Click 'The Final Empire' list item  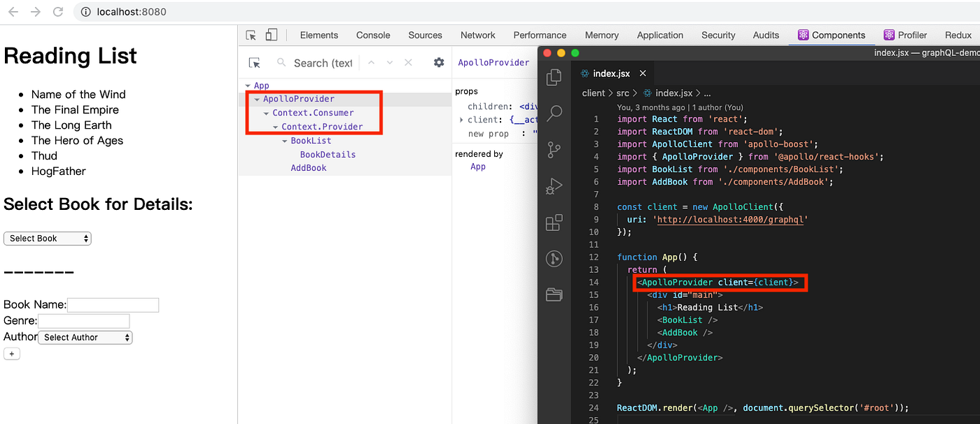tap(75, 110)
